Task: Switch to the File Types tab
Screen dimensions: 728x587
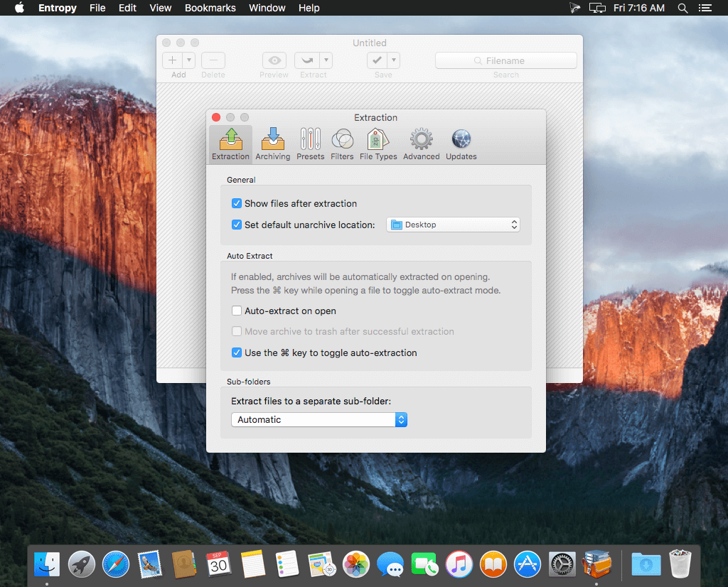Action: (378, 144)
